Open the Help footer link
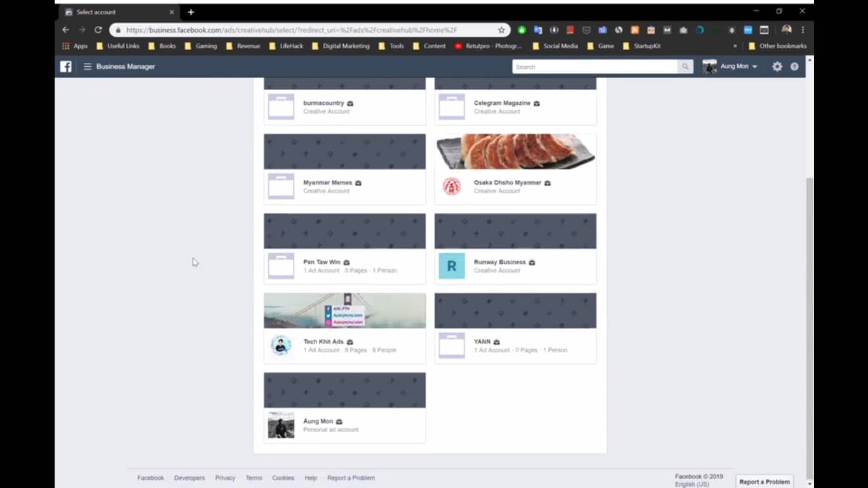The height and width of the screenshot is (488, 868). pyautogui.click(x=311, y=478)
